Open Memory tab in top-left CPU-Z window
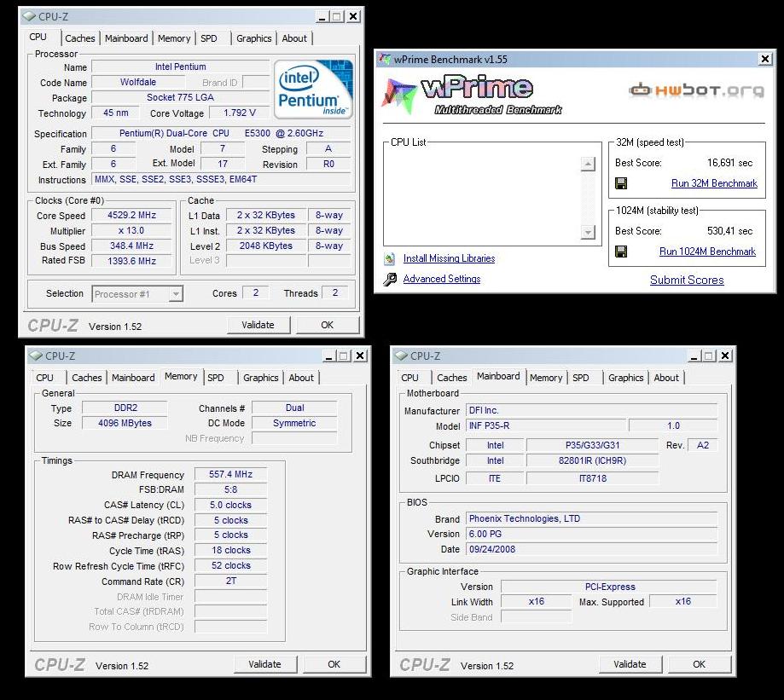784x700 pixels. coord(174,38)
